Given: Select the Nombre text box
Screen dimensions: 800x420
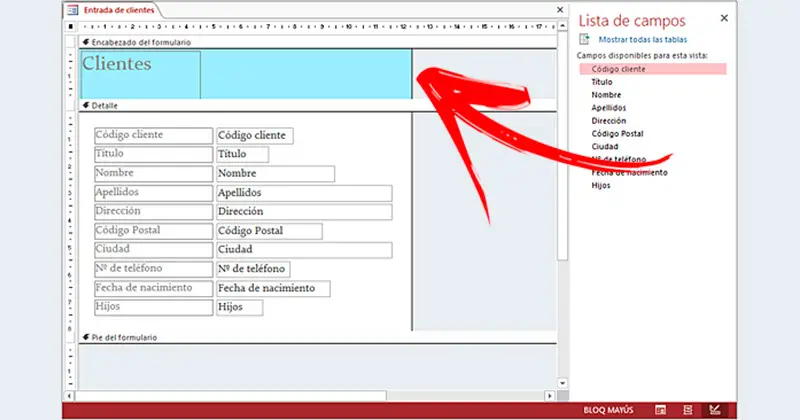Looking at the screenshot, I should [276, 174].
